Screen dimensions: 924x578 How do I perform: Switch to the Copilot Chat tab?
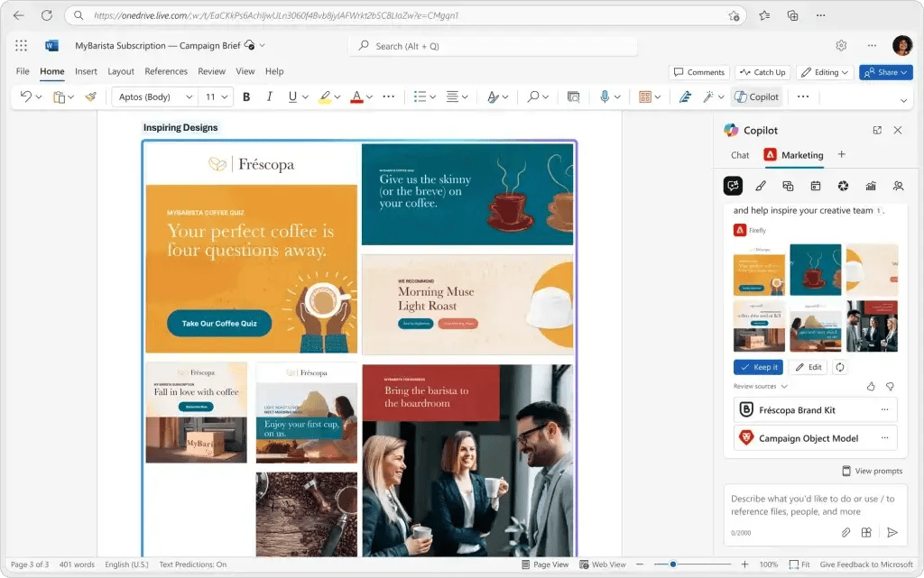[x=740, y=155]
